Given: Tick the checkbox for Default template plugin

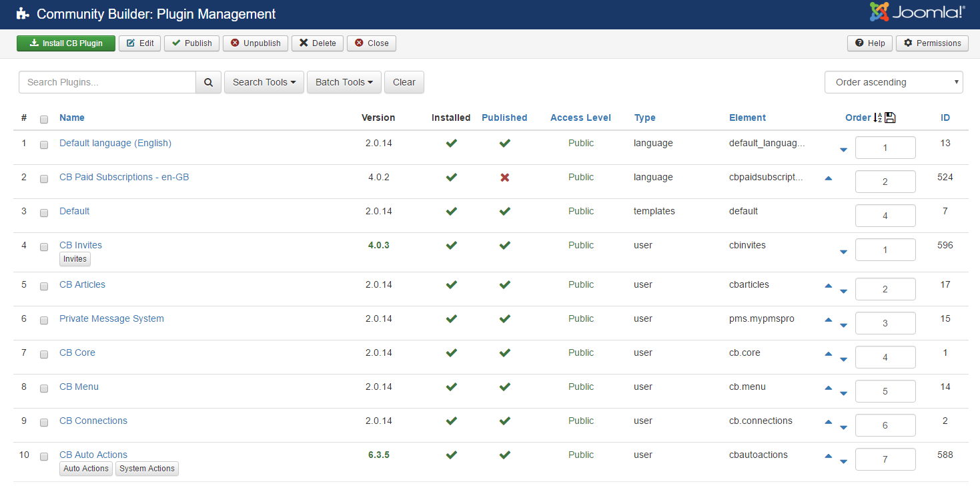Looking at the screenshot, I should [44, 213].
